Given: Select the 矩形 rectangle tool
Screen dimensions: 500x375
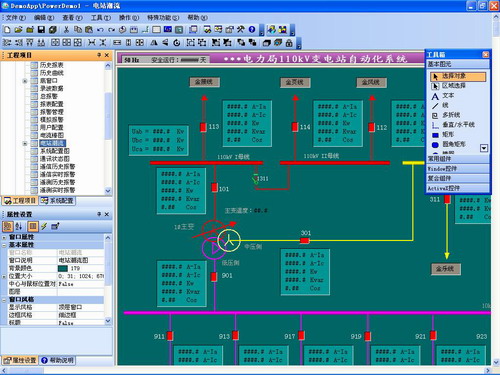Looking at the screenshot, I should [x=448, y=135].
